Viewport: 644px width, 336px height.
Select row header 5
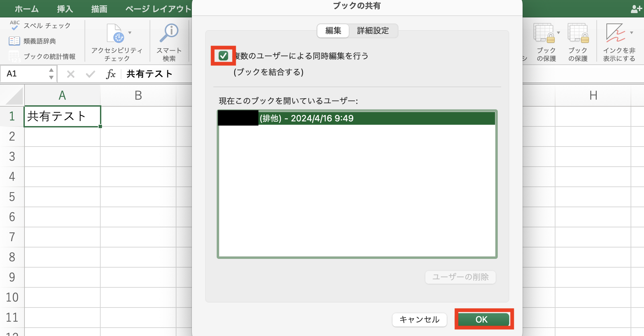click(12, 197)
